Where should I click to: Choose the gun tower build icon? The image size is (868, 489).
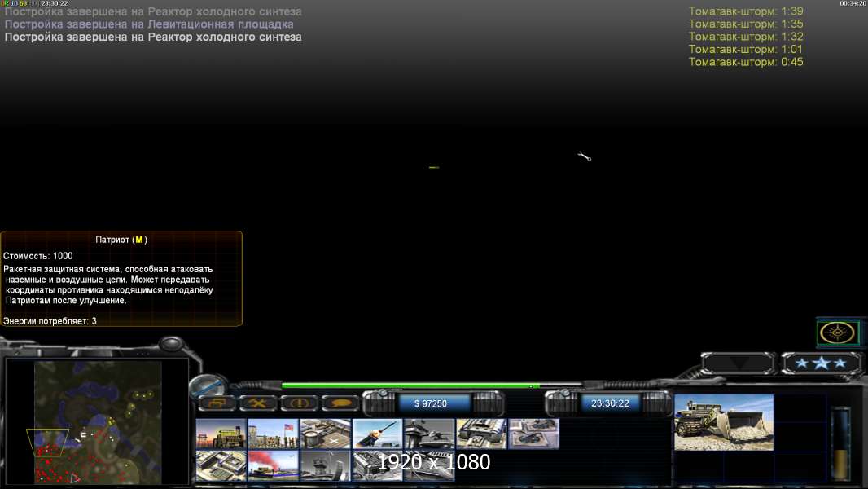click(429, 434)
